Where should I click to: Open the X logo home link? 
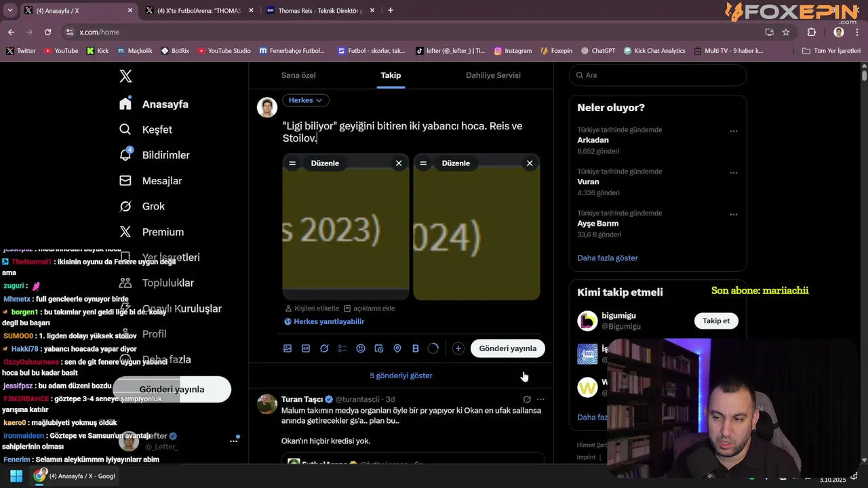(125, 76)
